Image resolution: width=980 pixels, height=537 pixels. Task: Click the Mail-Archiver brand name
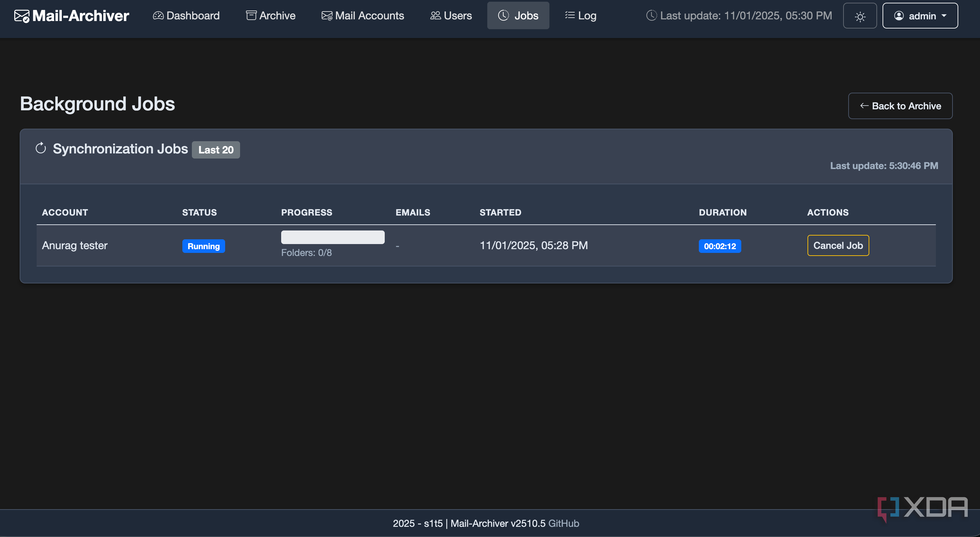pyautogui.click(x=81, y=16)
